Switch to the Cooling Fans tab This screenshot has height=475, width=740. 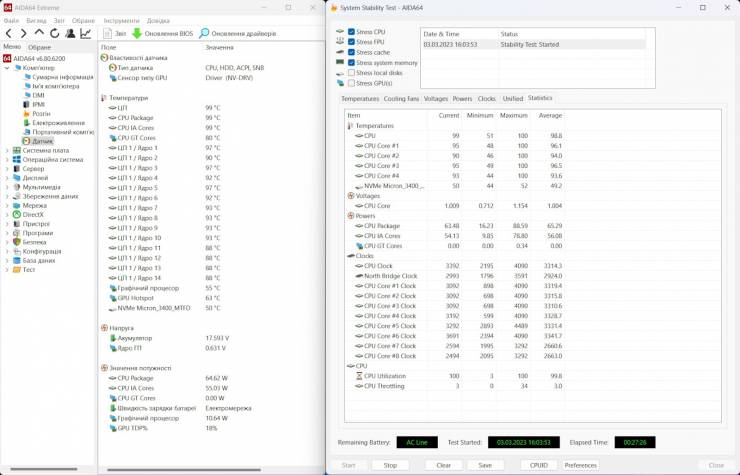pyautogui.click(x=401, y=99)
